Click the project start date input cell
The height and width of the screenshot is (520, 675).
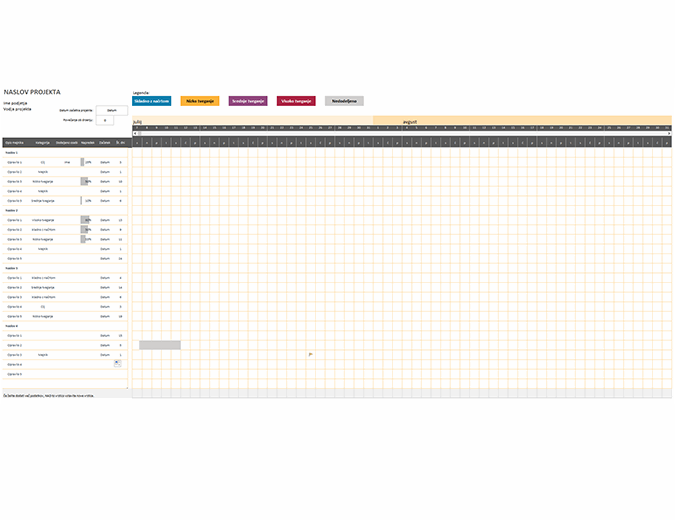[x=112, y=110]
